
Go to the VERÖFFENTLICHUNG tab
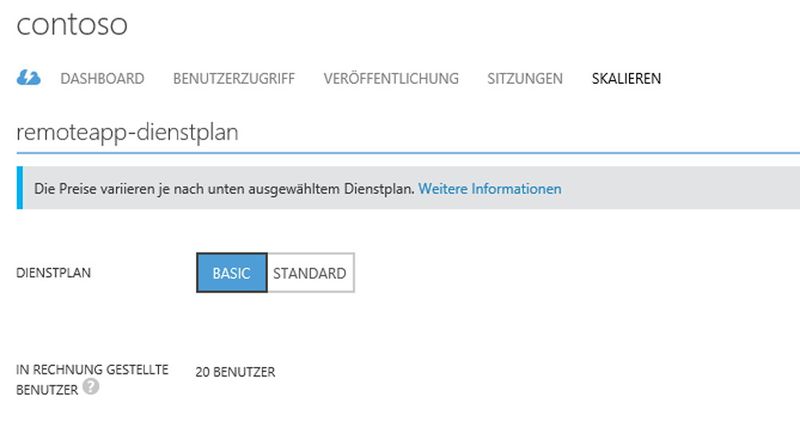[x=391, y=78]
